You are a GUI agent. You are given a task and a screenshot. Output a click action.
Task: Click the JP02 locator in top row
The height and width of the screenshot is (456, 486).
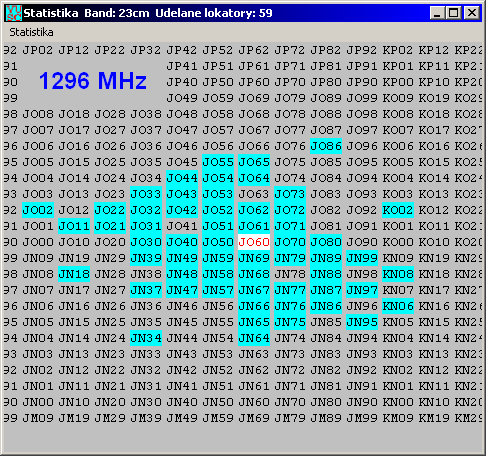click(38, 50)
